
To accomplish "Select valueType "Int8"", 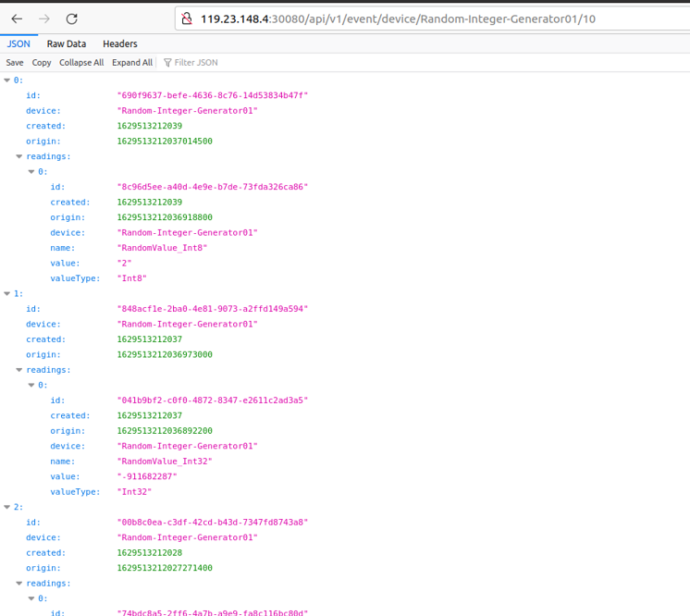I will 131,278.
